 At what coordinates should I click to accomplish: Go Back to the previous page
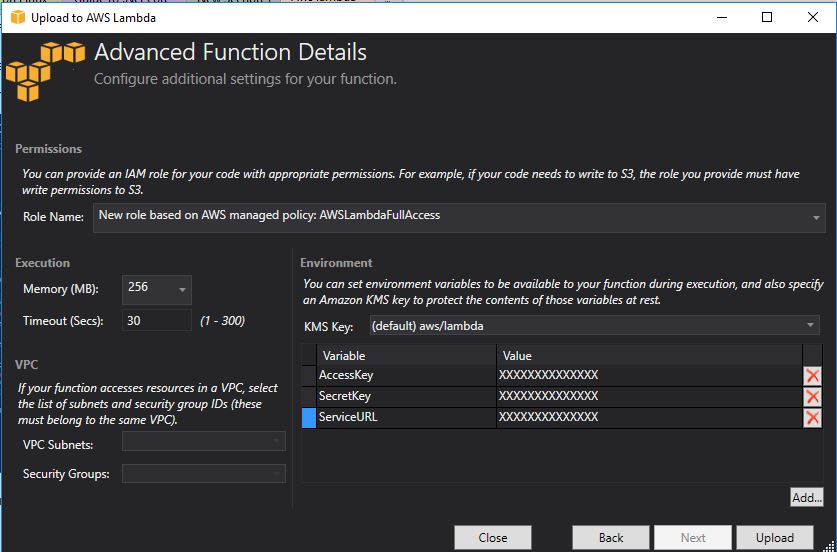pos(611,537)
